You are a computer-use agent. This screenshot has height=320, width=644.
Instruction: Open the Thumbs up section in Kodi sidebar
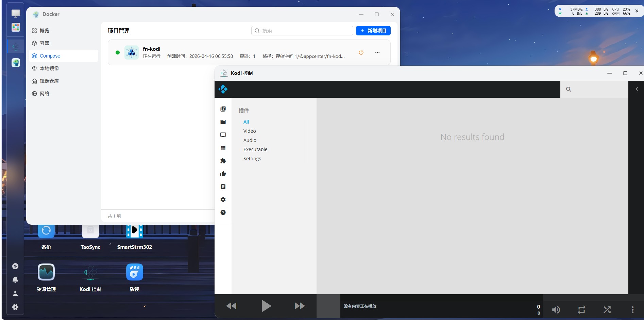pyautogui.click(x=223, y=174)
